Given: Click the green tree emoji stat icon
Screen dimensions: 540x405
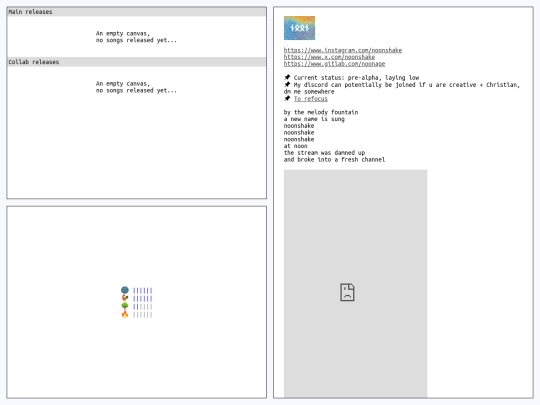Looking at the screenshot, I should tap(125, 306).
